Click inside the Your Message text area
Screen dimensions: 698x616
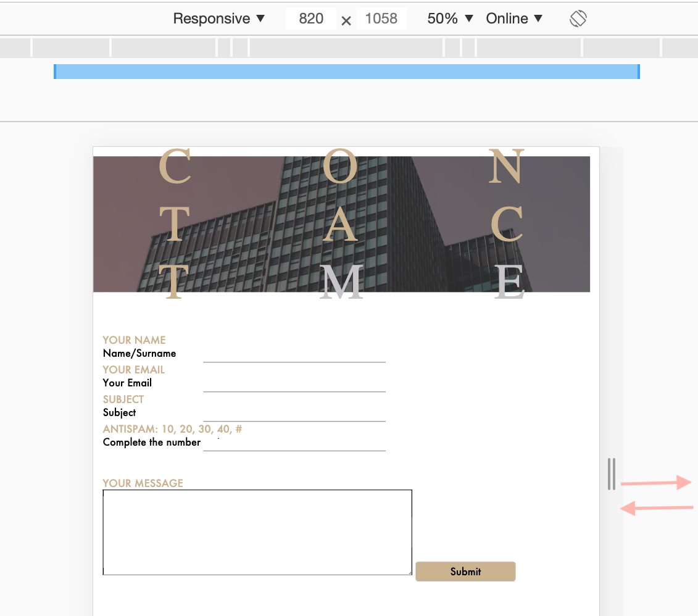(x=257, y=531)
